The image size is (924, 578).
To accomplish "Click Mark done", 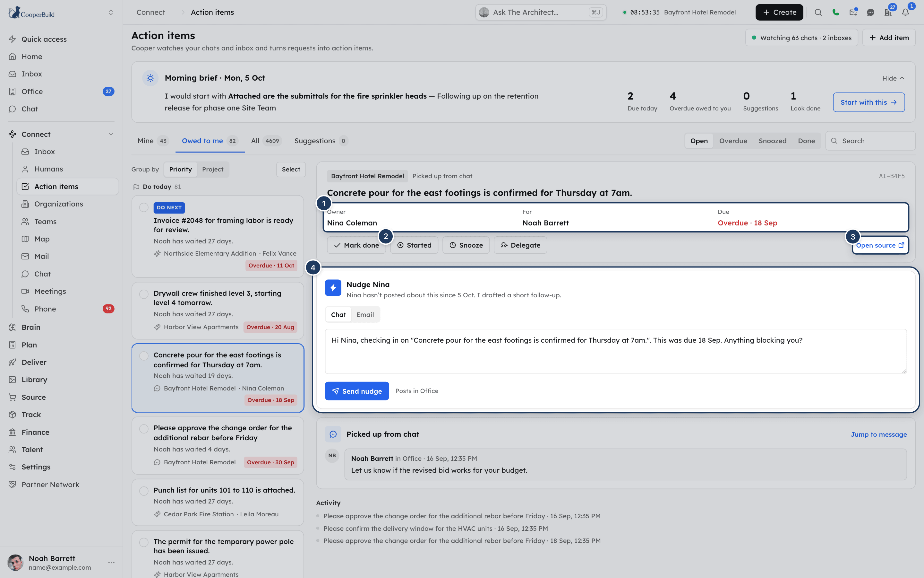I will point(356,245).
